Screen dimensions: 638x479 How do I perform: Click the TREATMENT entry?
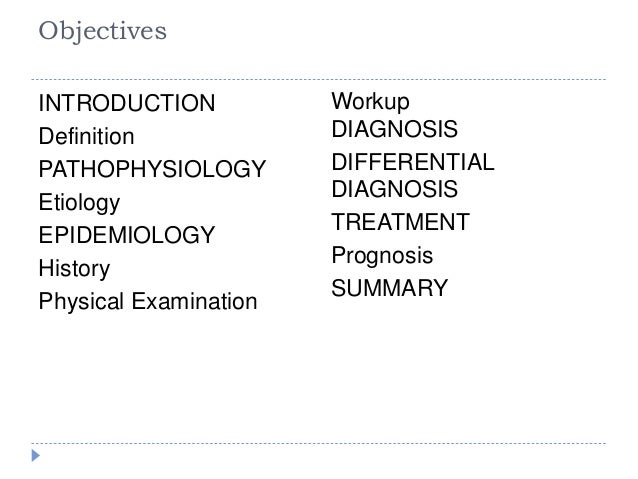click(x=401, y=222)
